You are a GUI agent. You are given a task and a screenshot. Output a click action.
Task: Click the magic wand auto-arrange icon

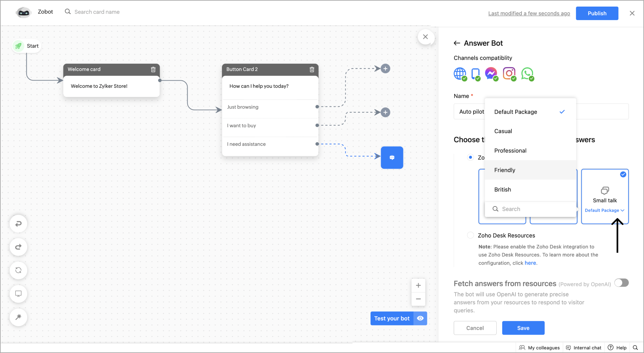point(18,317)
